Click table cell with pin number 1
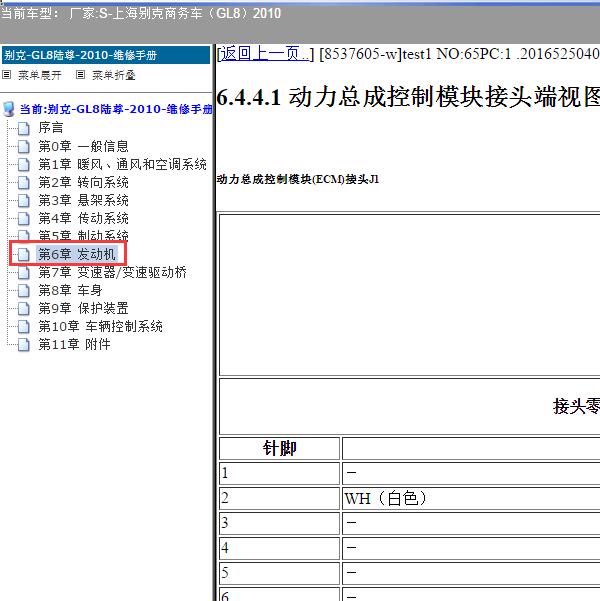 (279, 473)
